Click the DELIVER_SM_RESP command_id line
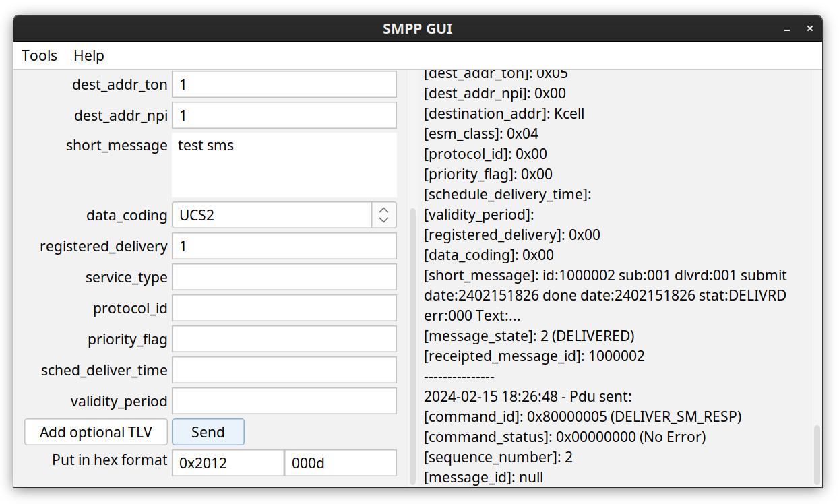Screen dimensions: 839x504 point(583,416)
